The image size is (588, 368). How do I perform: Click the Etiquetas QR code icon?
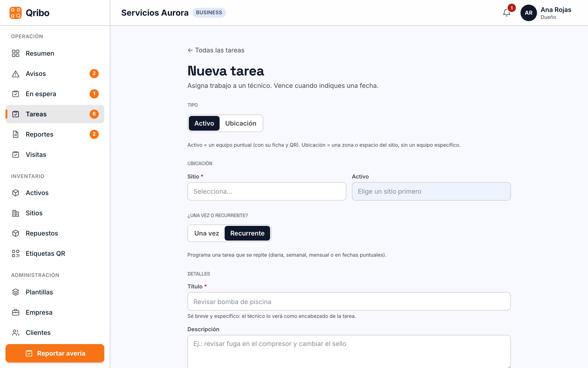pyautogui.click(x=16, y=253)
